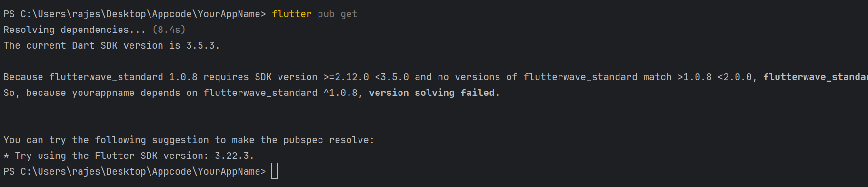Click the 'Resolving dependencies...' line
This screenshot has height=187, width=868.
(x=75, y=30)
